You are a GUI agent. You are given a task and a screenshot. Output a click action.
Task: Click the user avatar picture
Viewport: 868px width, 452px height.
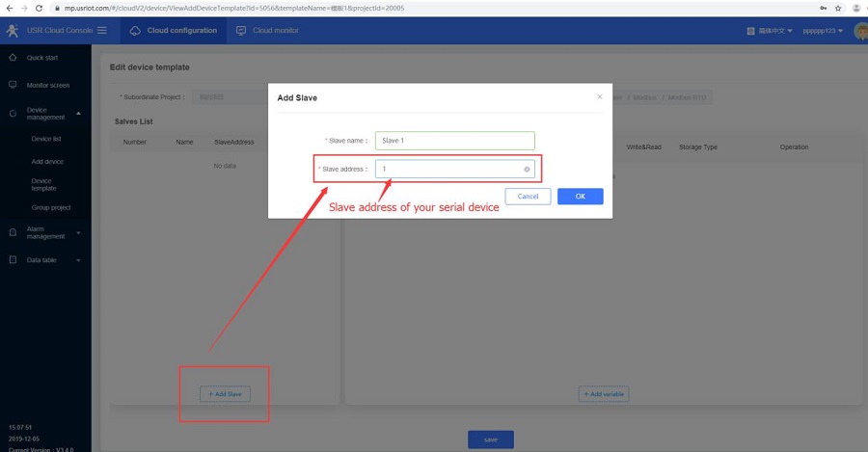point(861,31)
